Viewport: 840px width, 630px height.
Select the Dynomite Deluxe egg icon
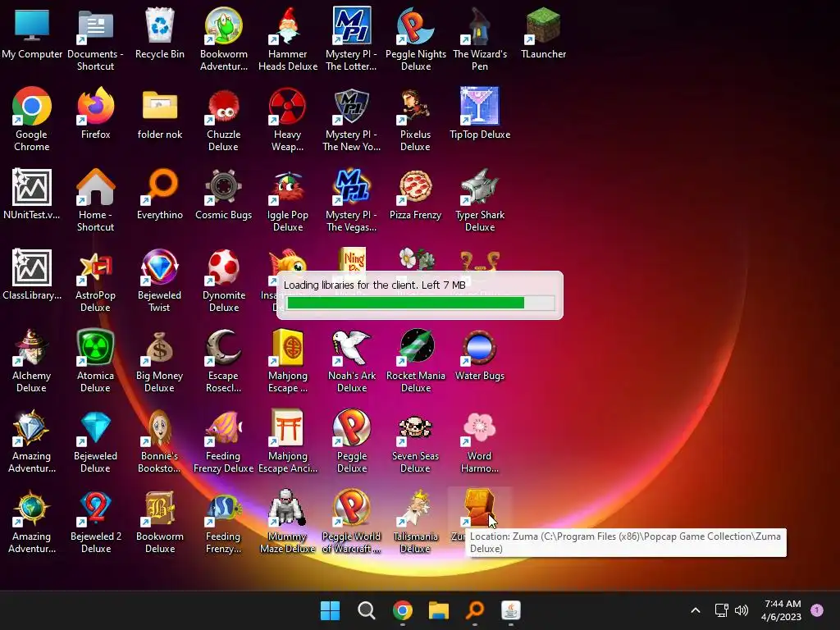[223, 267]
